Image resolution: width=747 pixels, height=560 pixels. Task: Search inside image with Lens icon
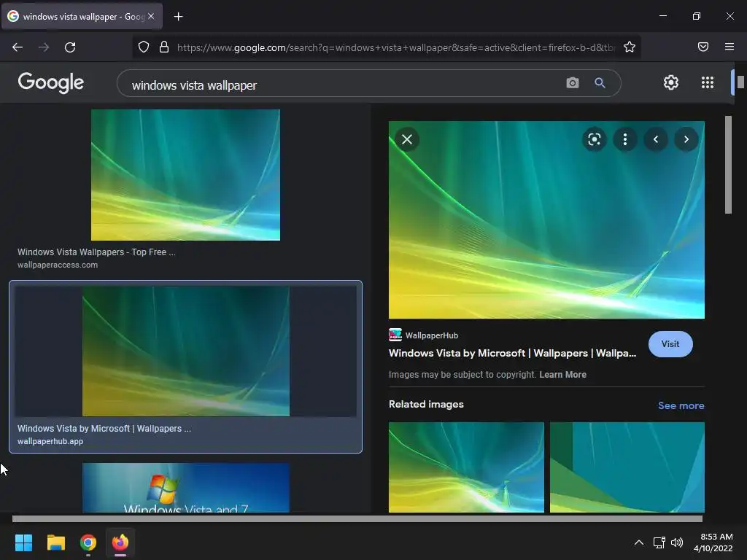tap(594, 139)
